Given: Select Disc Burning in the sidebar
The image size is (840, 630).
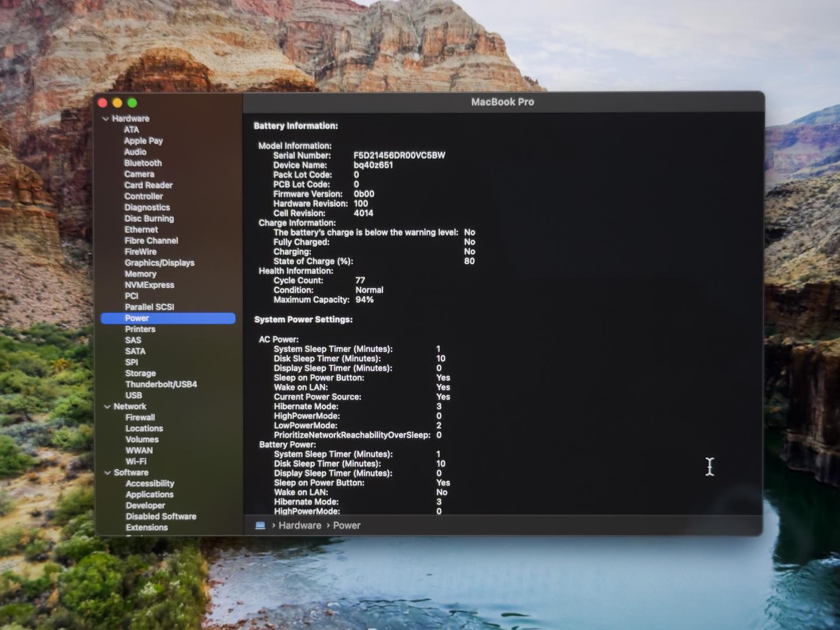Looking at the screenshot, I should tap(149, 219).
